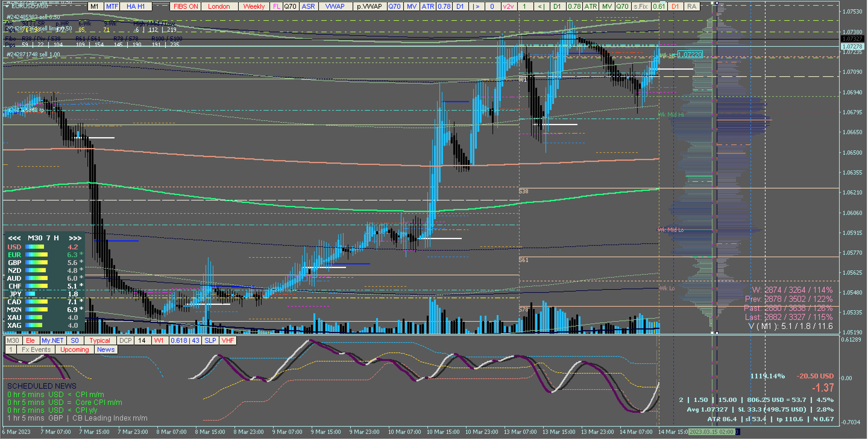
Task: Toggle the HA H1 candles button
Action: (x=135, y=6)
